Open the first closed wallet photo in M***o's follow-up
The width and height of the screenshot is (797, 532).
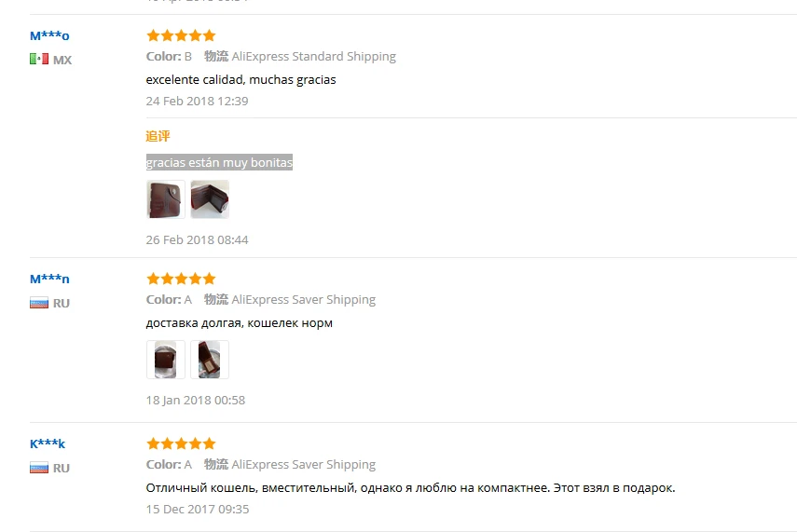[x=166, y=199]
